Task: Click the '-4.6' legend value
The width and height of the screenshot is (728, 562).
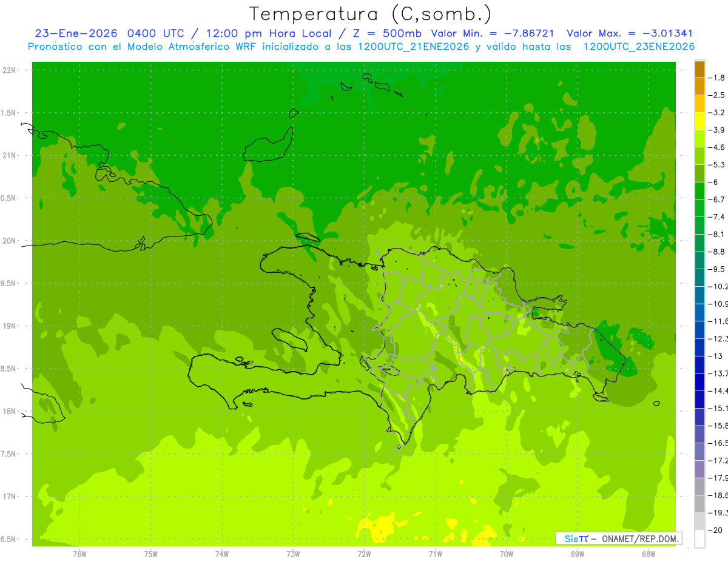Action: 716,147
